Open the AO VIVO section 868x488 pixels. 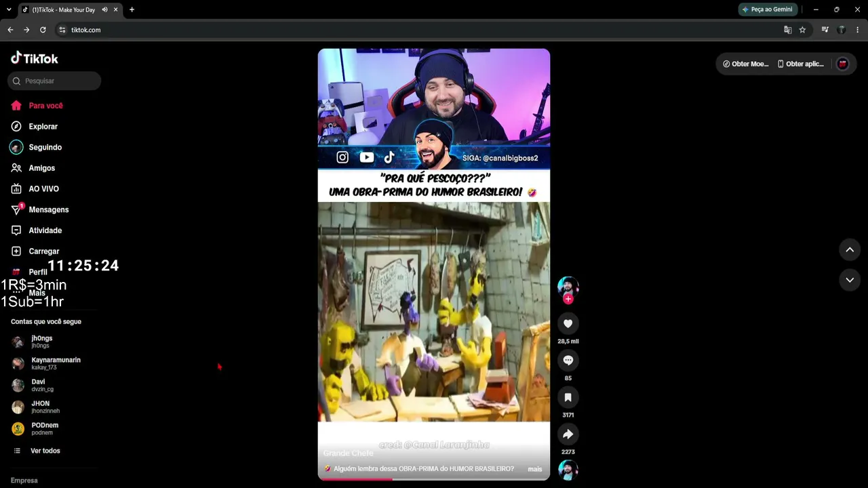(43, 189)
